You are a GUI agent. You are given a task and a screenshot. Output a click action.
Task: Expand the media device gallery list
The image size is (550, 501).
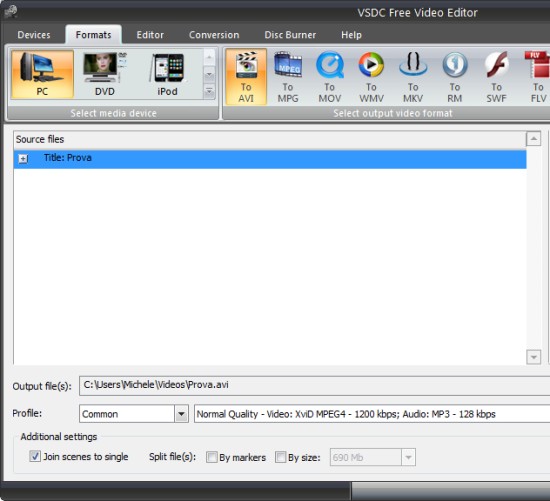(x=209, y=92)
